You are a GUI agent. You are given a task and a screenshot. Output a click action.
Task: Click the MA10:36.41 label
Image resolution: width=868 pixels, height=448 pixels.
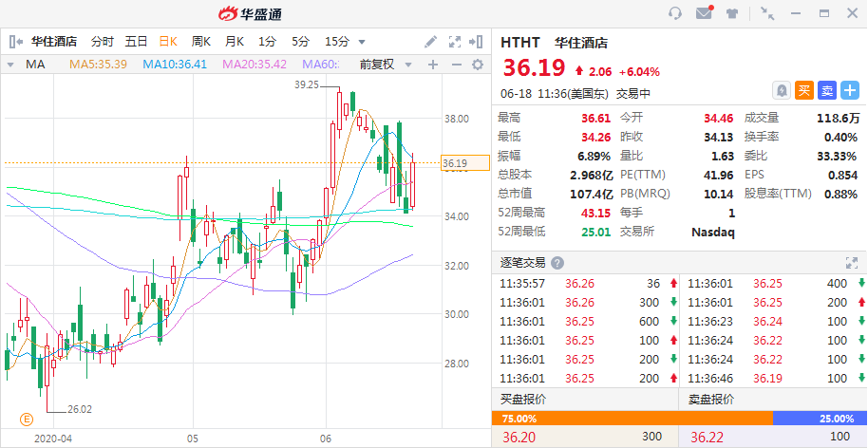(x=175, y=65)
